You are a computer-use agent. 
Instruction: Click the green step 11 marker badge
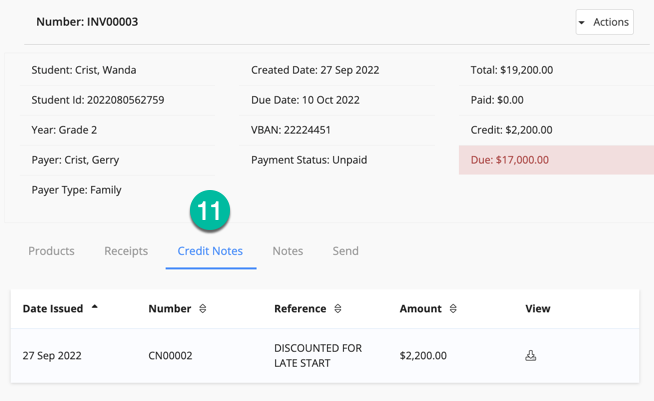point(210,211)
